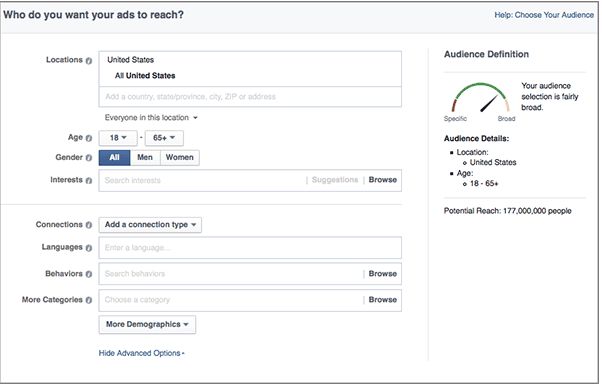Click the Interests info icon
The width and height of the screenshot is (602, 384).
[x=89, y=180]
